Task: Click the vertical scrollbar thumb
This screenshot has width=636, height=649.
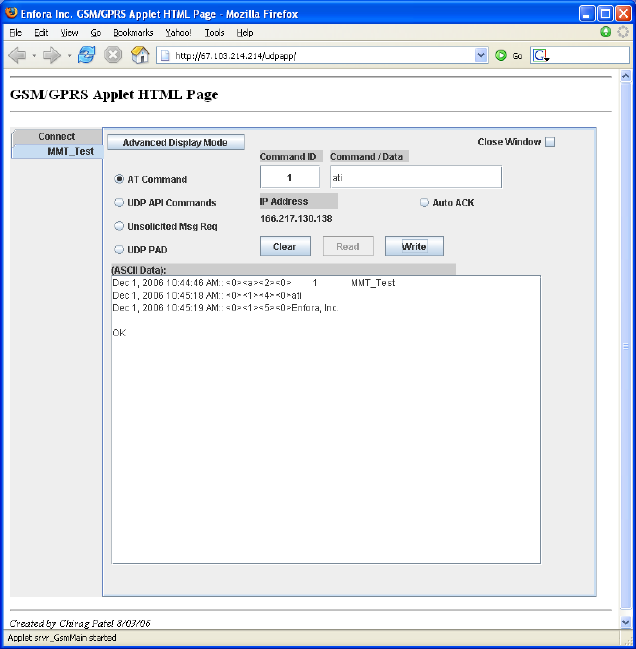Action: (x=625, y=346)
